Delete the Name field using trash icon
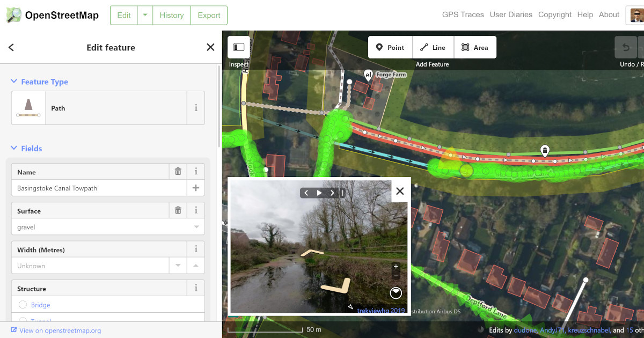Viewport: 644px width, 338px height. pyautogui.click(x=178, y=172)
